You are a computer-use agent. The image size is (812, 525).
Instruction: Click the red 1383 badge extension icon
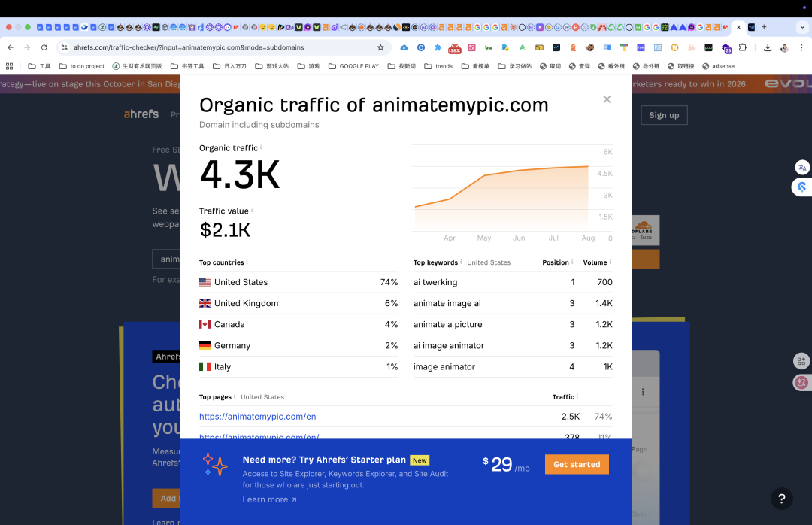point(455,48)
